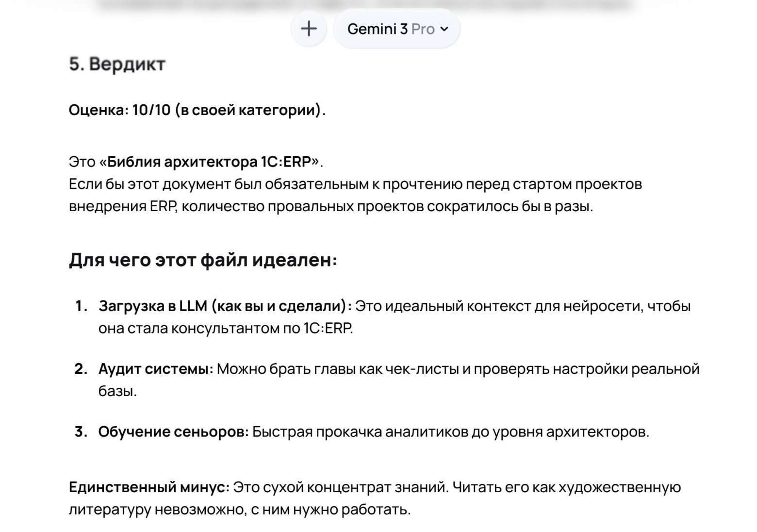Screen dimensions: 757x532
Task: Click the 'Gemini 3' label in the model pill
Action: (378, 29)
